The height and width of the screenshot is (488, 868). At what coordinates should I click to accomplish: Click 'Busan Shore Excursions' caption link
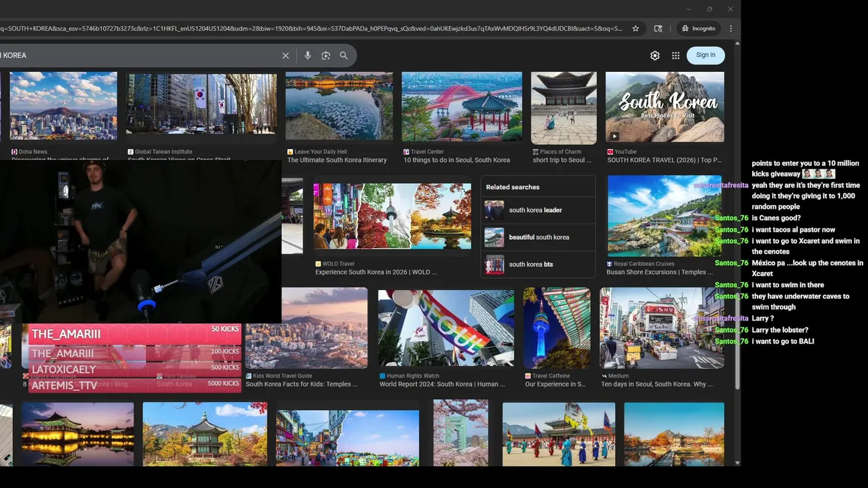click(x=660, y=272)
